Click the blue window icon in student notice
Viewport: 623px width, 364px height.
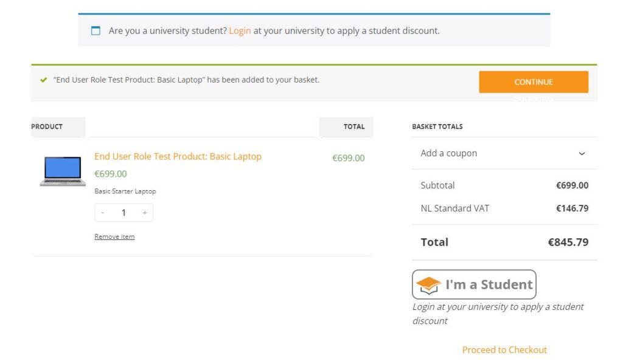click(96, 30)
